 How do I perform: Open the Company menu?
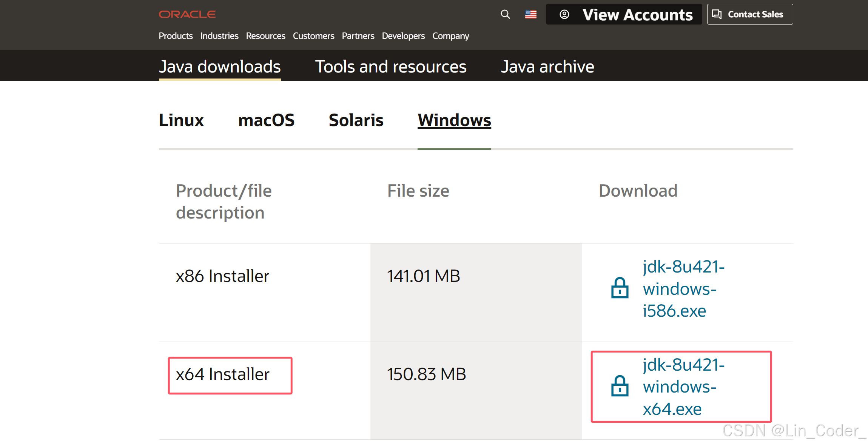click(451, 36)
